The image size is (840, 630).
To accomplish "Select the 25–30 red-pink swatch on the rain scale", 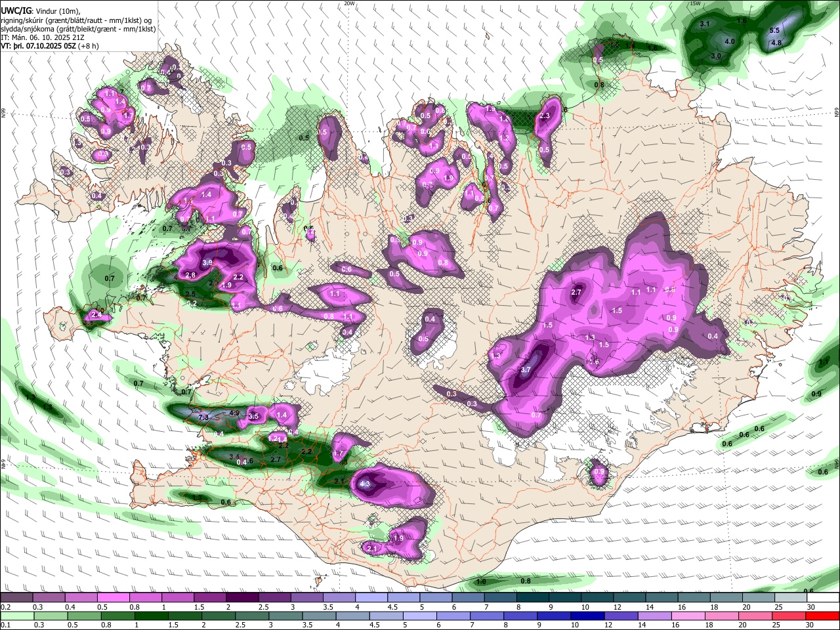I will pos(789,616).
